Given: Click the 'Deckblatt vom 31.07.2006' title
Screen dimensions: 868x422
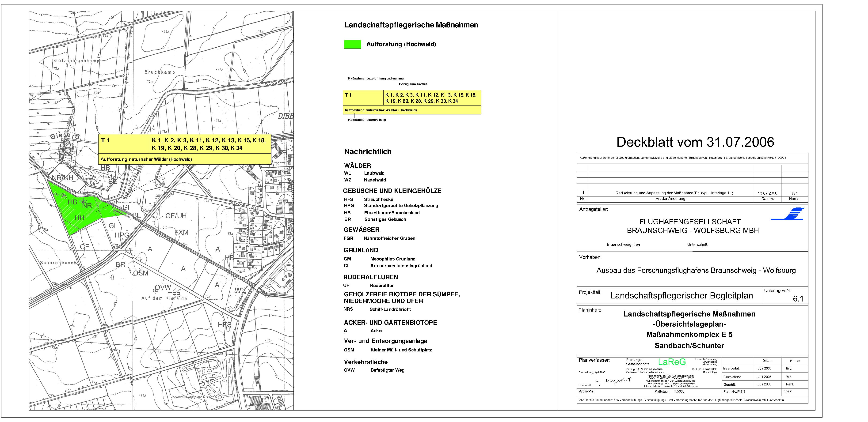Looking at the screenshot, I should tap(695, 142).
